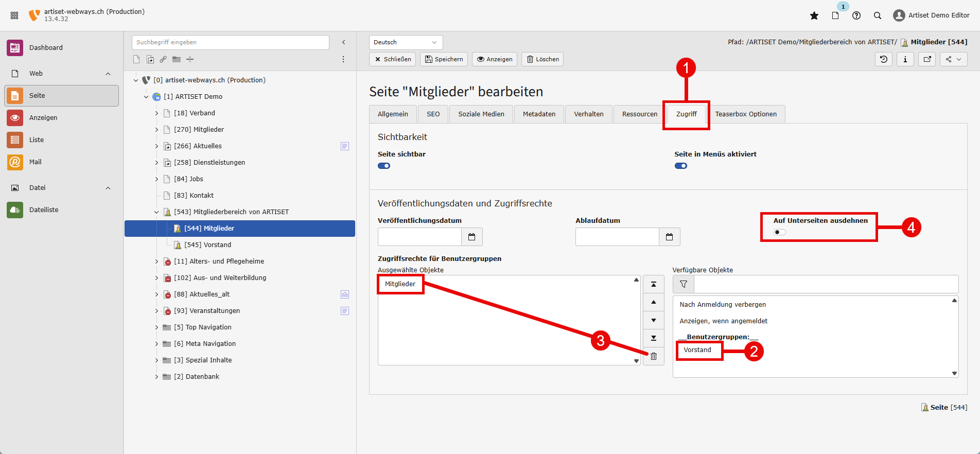The image size is (980, 454).
Task: Open Artiset Demo Editor user menu
Action: 932,15
